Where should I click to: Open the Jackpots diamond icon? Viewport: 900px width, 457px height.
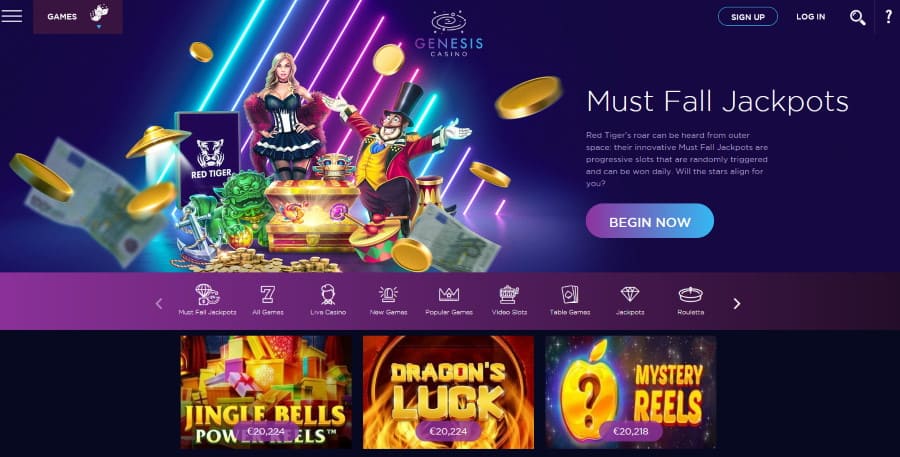pos(630,295)
